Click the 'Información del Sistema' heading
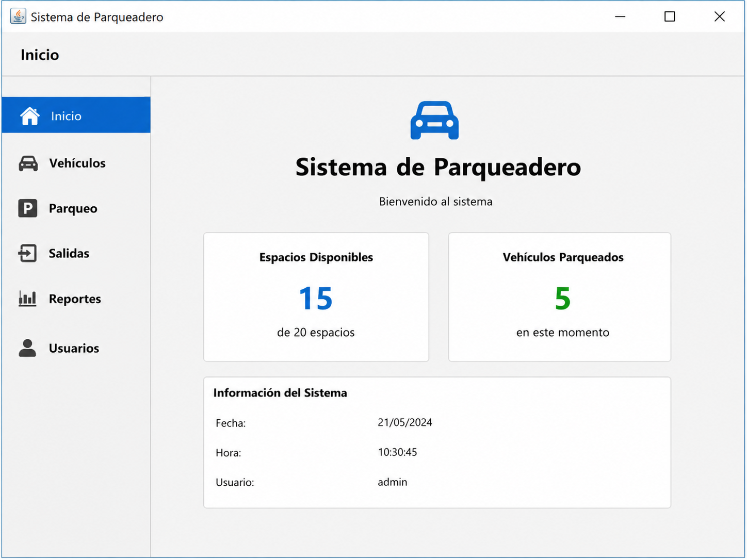The width and height of the screenshot is (747, 560). [280, 393]
